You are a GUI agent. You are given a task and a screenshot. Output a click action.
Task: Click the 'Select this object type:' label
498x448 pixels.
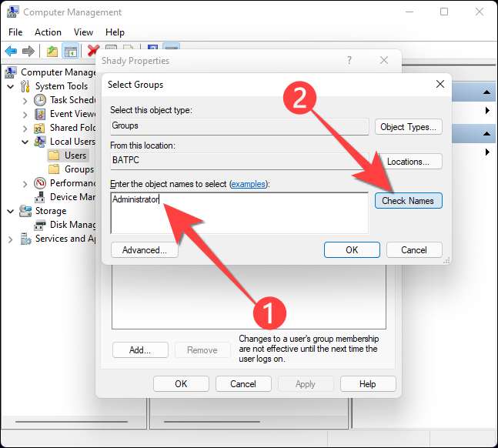click(151, 110)
